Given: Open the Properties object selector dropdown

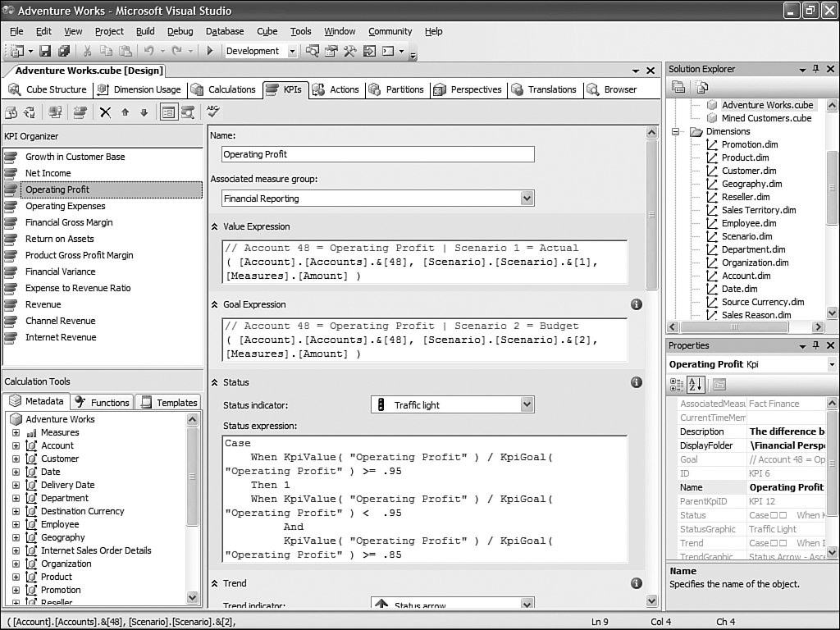Looking at the screenshot, I should click(x=832, y=364).
